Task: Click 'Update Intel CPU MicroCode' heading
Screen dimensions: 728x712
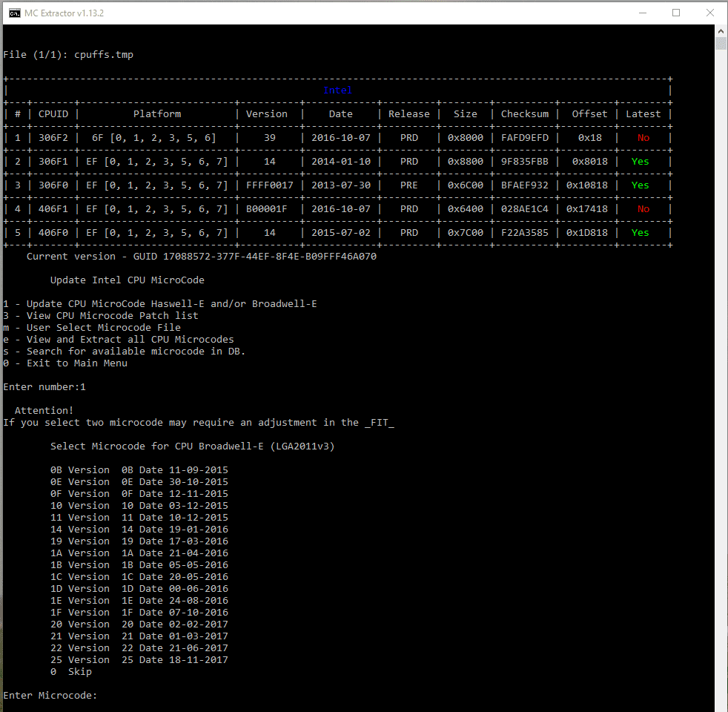Action: pos(128,280)
